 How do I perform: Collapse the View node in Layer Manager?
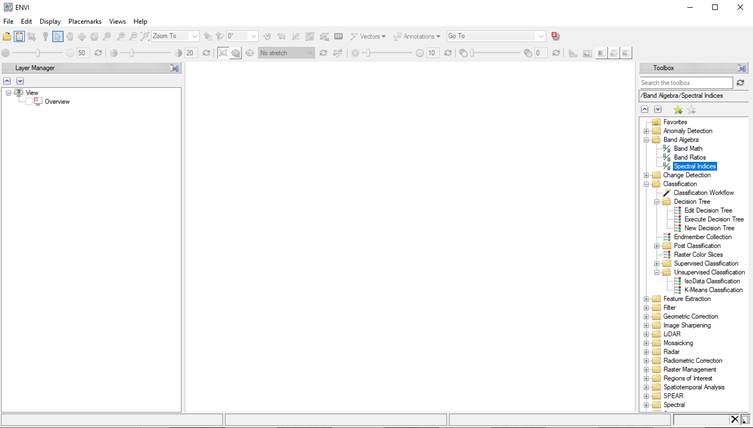coord(9,93)
